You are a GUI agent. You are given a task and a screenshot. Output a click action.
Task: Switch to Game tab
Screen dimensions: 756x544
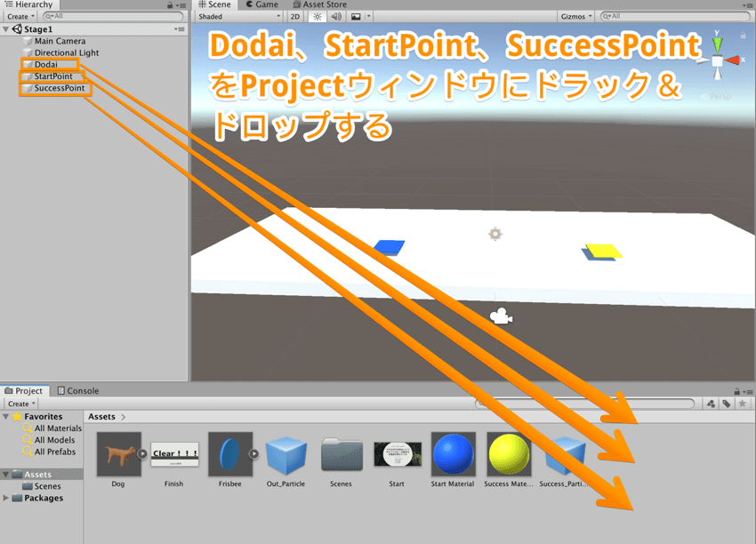(x=261, y=4)
